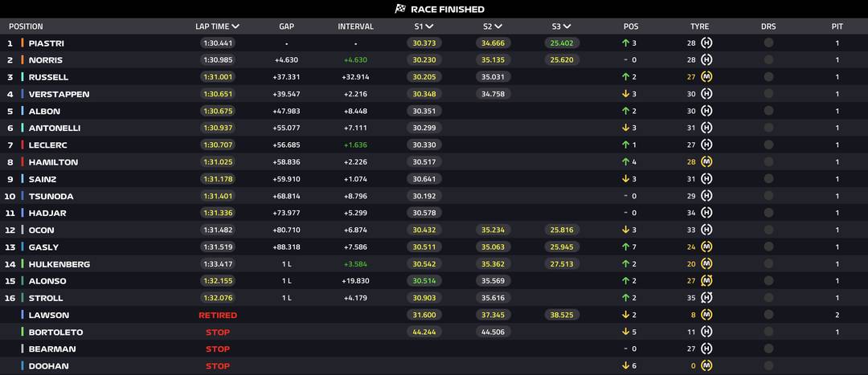Click Doohan's DRS indicator dot
This screenshot has width=868, height=375.
[768, 366]
